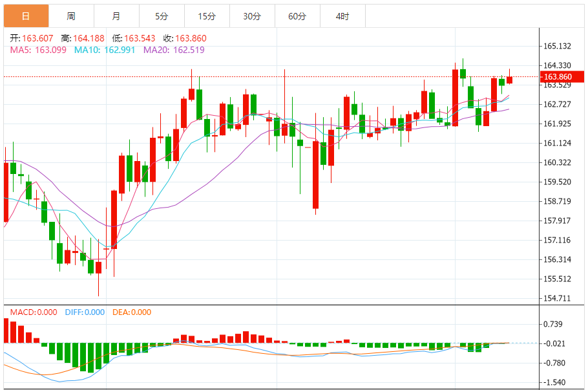The image size is (588, 390).
Task: Click the 开:163.607 open price value
Action: [x=32, y=38]
